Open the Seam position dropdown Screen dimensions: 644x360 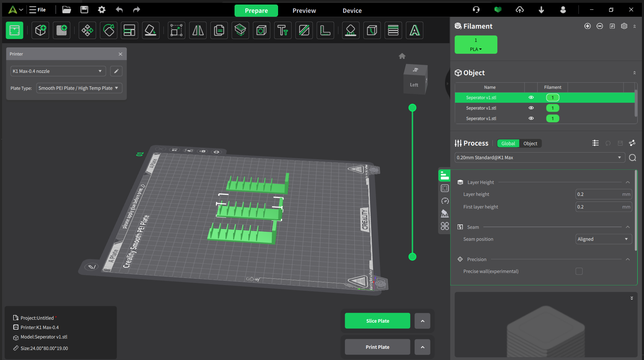pyautogui.click(x=603, y=239)
